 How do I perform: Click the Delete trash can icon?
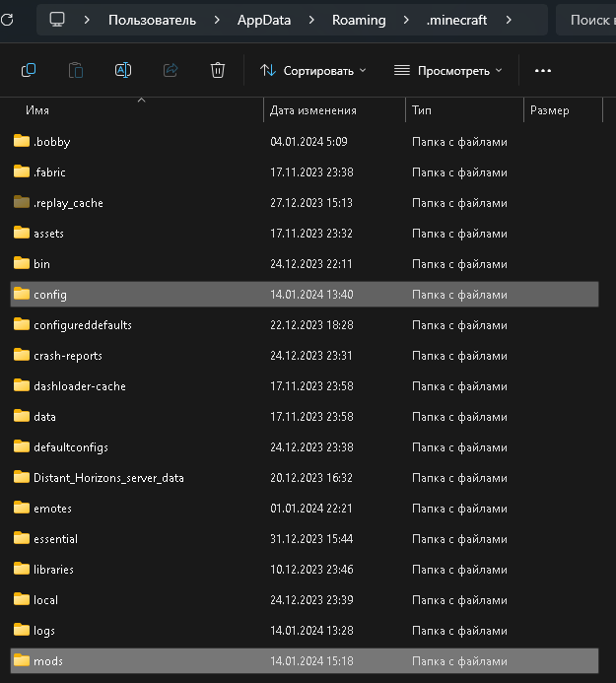click(218, 70)
